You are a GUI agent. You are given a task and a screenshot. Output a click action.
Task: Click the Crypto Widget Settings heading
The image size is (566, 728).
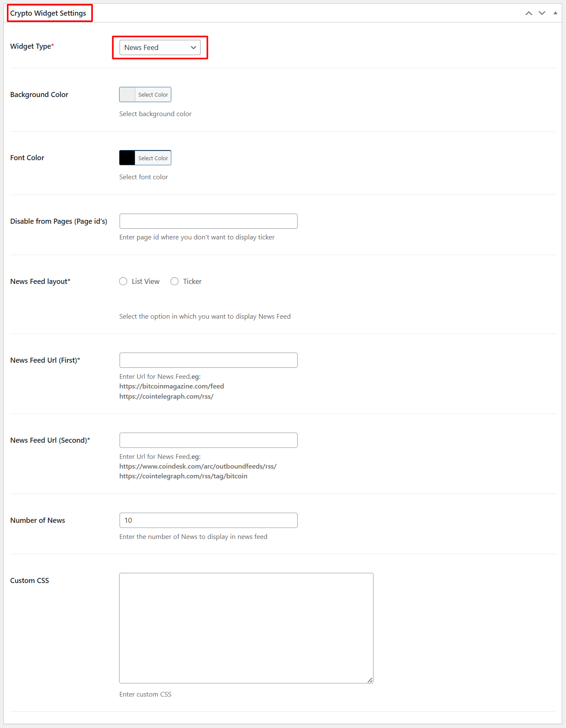tap(48, 13)
